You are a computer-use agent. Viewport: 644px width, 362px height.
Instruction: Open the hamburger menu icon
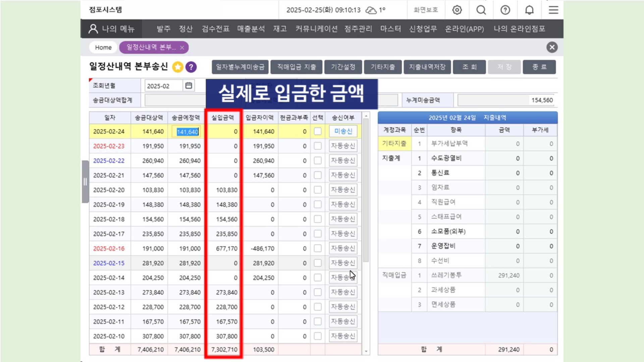pyautogui.click(x=553, y=10)
